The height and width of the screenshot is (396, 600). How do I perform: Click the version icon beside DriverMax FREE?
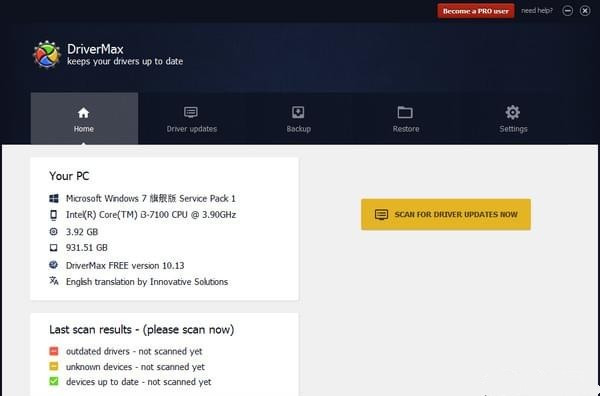tap(54, 265)
